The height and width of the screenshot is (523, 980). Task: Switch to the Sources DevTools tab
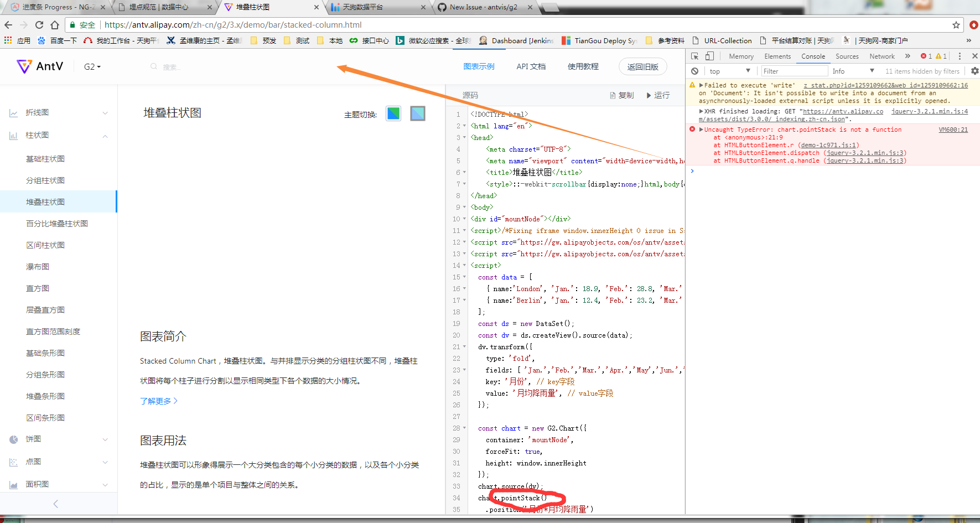[x=847, y=56]
